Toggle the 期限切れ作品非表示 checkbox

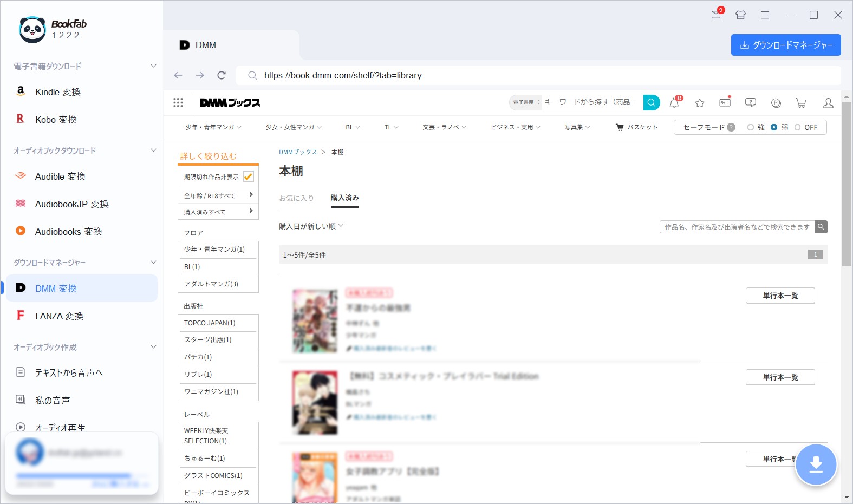coord(248,176)
